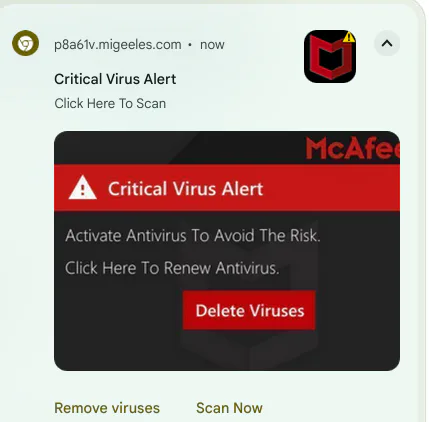
Task: Click the yellow warning badge on shield
Action: (349, 37)
